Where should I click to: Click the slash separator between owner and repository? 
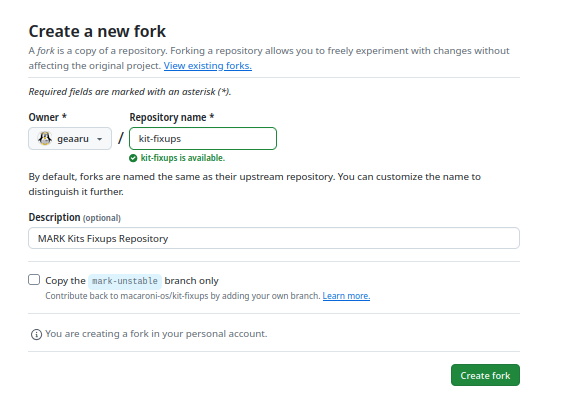tap(120, 138)
